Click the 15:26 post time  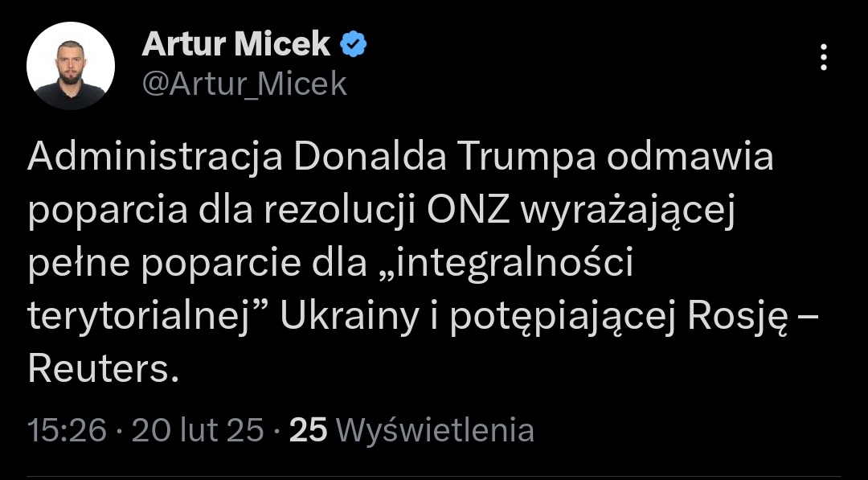coord(67,430)
